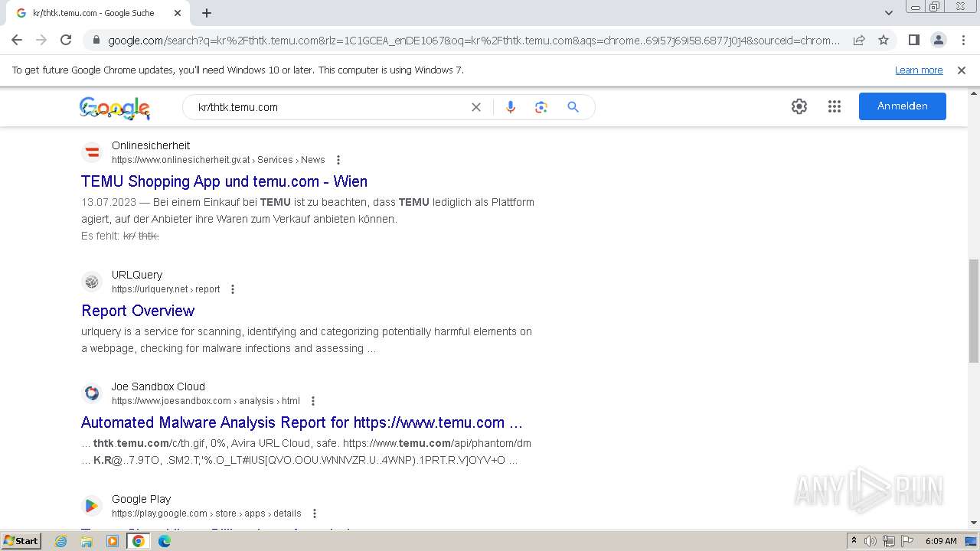
Task: Start voice search with the microphone
Action: (x=511, y=107)
